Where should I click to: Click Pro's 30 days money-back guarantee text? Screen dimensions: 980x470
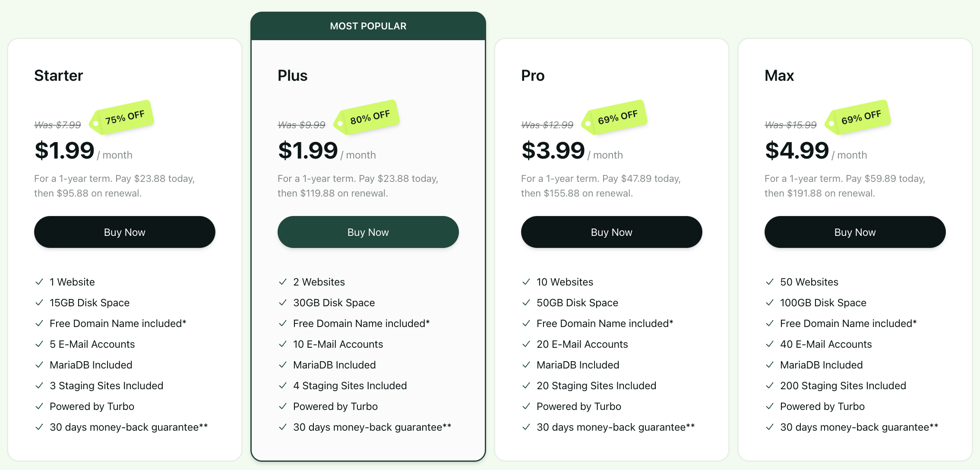[615, 427]
